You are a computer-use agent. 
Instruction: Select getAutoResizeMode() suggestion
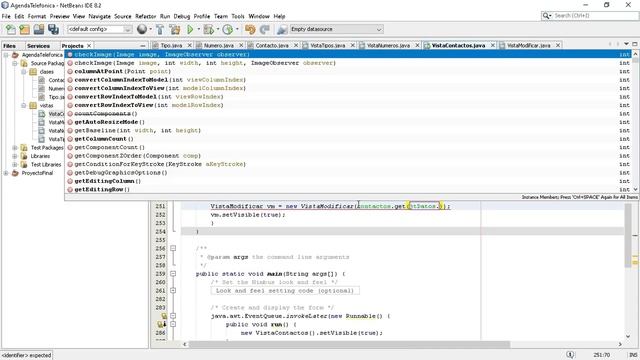(349, 122)
